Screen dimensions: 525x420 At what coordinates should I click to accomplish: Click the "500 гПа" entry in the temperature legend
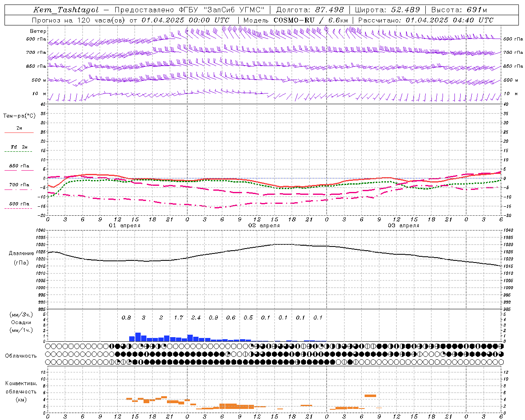tap(19, 204)
